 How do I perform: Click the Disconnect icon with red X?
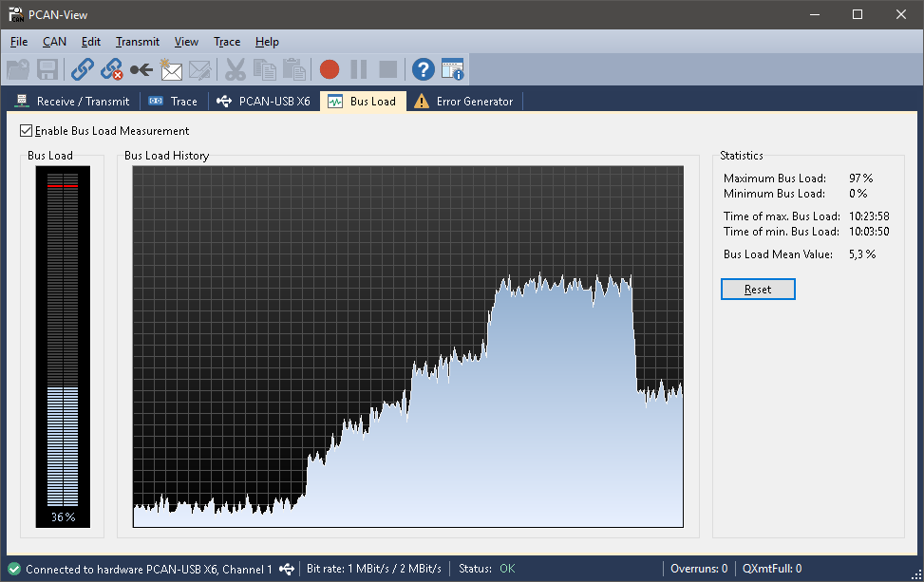pos(112,69)
